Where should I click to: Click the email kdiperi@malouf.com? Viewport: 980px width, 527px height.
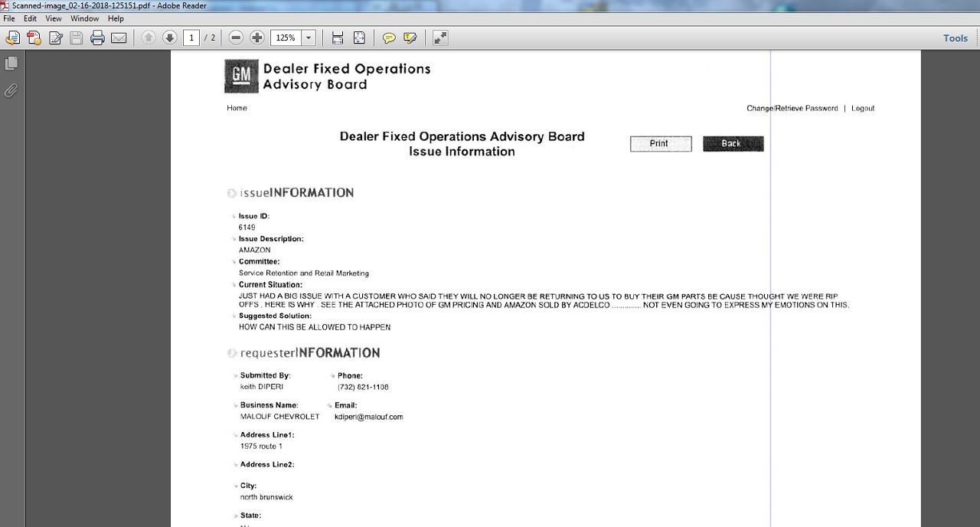(x=369, y=417)
